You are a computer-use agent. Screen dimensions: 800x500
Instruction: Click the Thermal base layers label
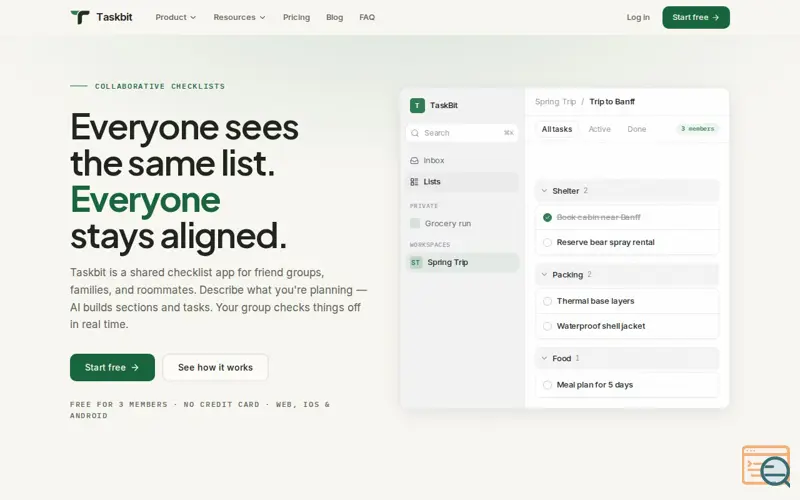pyautogui.click(x=595, y=301)
